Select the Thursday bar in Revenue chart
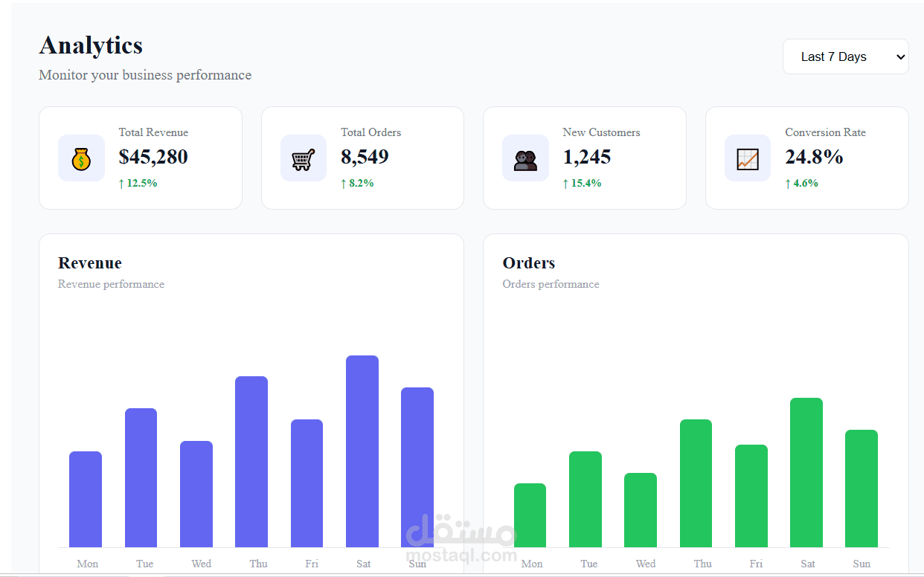The width and height of the screenshot is (924, 577). click(x=251, y=462)
